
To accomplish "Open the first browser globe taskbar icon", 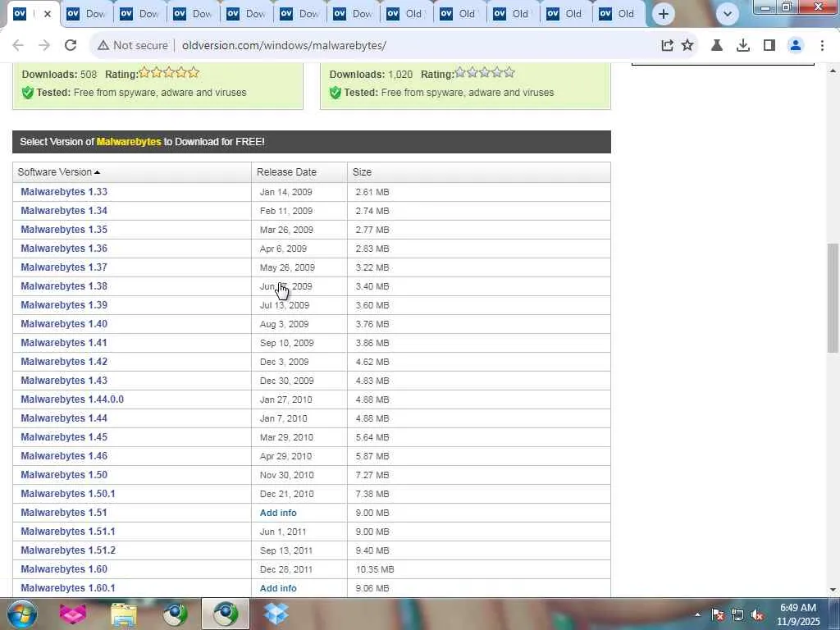I will (175, 614).
